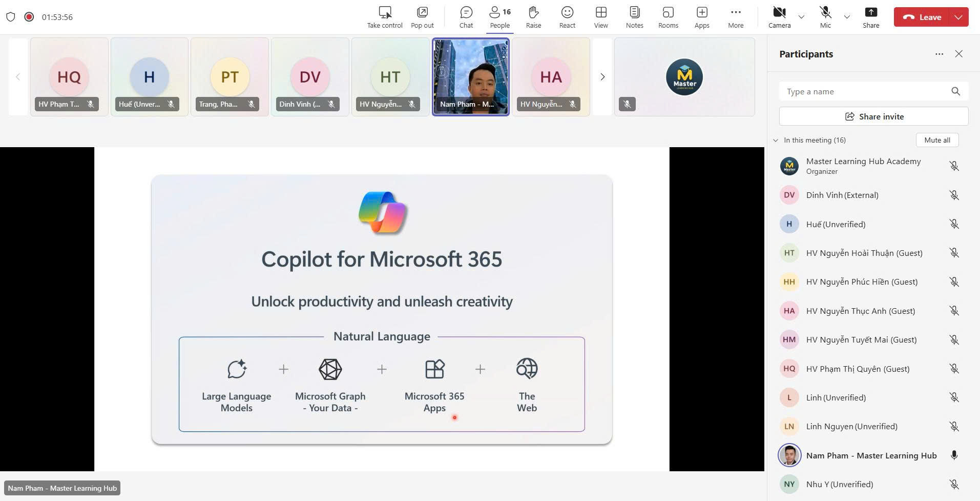This screenshot has width=980, height=501.
Task: Click the Type a name search field
Action: point(866,92)
